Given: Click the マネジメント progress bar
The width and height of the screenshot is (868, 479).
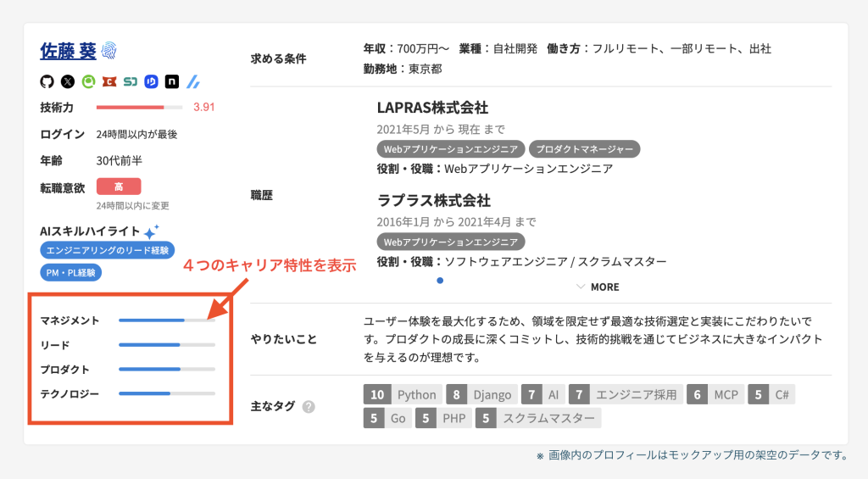Looking at the screenshot, I should (x=166, y=320).
